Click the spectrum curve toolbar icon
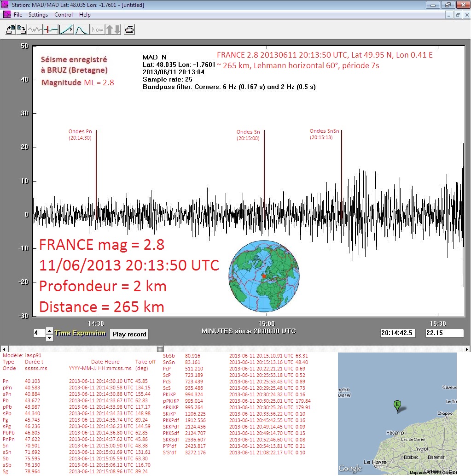The height and width of the screenshot is (476, 471). [81, 29]
